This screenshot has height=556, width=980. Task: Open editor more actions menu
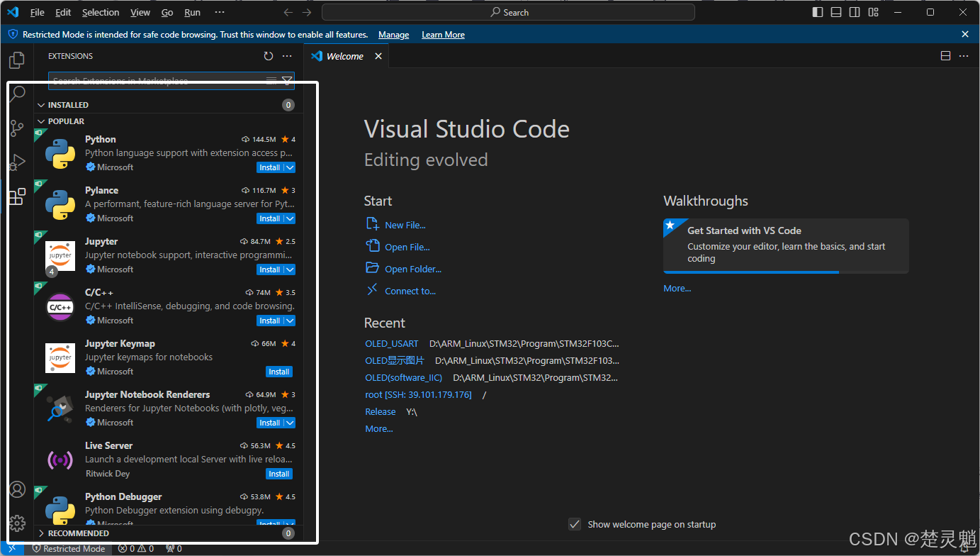click(x=964, y=56)
